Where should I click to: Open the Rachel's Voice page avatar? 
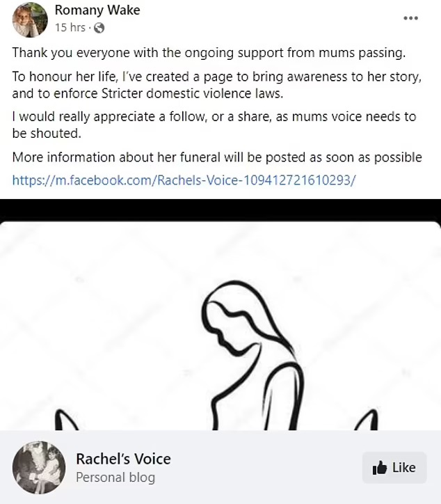[39, 467]
